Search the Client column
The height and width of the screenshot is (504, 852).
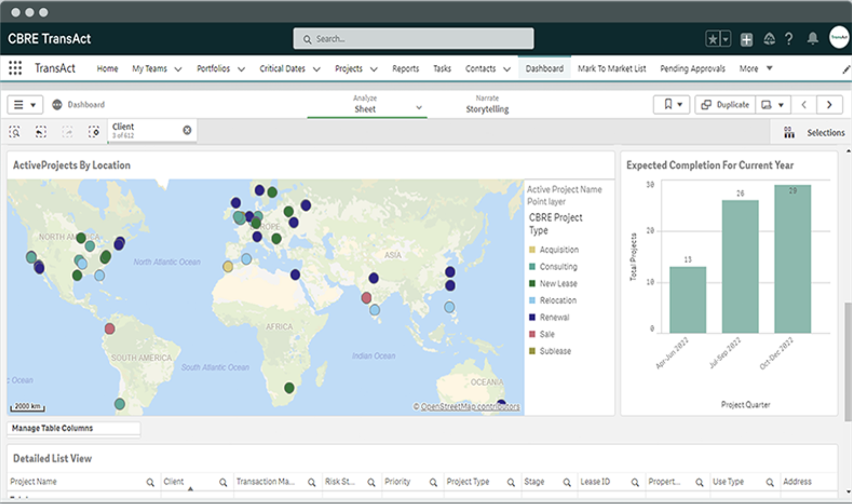(x=223, y=482)
